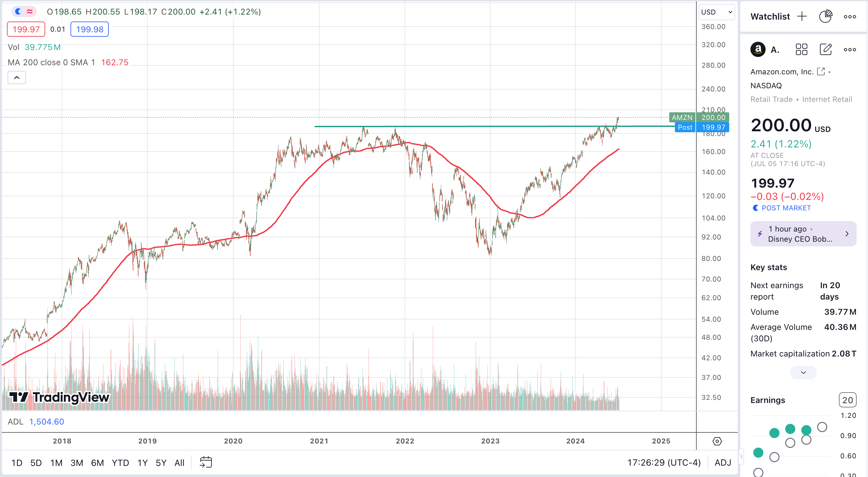The image size is (868, 477).
Task: Open the Disney CEO Bob news headline
Action: click(800, 239)
